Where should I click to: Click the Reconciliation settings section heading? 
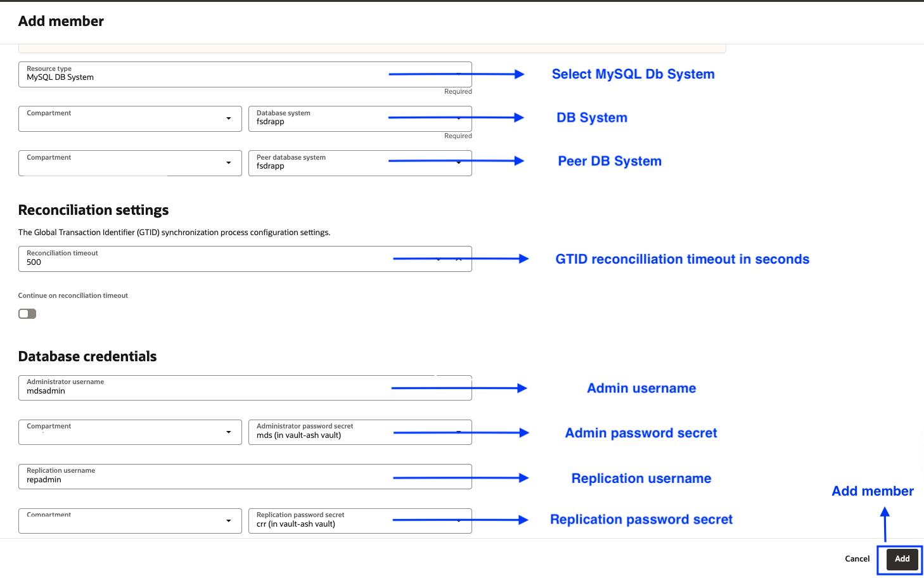pyautogui.click(x=93, y=210)
